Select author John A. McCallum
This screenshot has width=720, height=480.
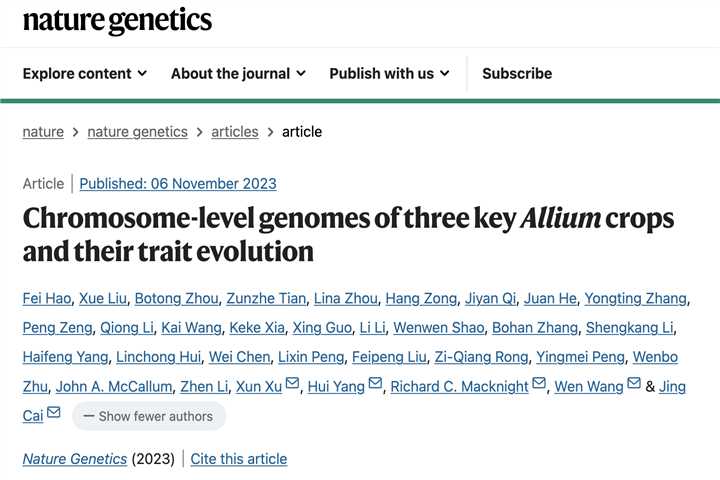[114, 387]
